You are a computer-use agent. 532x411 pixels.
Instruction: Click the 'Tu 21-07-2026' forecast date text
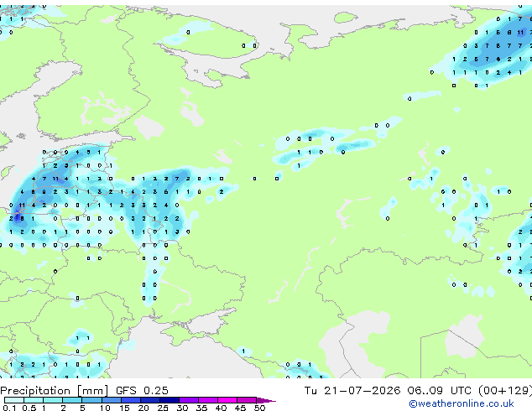[352, 391]
